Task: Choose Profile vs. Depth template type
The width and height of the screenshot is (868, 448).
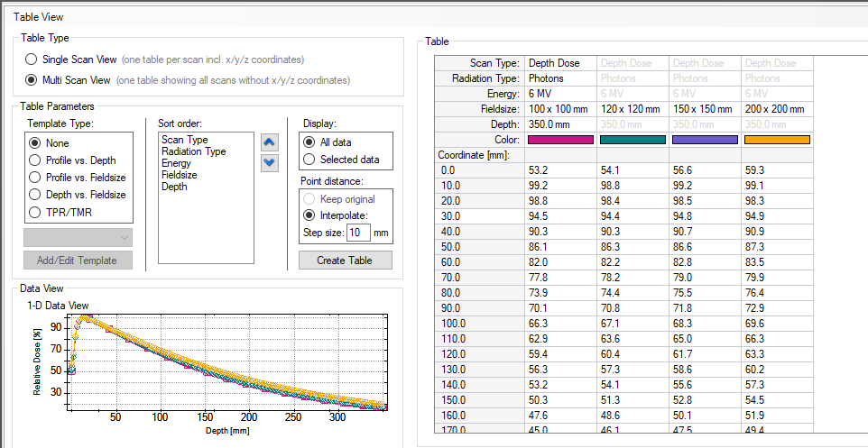Action: [x=36, y=160]
